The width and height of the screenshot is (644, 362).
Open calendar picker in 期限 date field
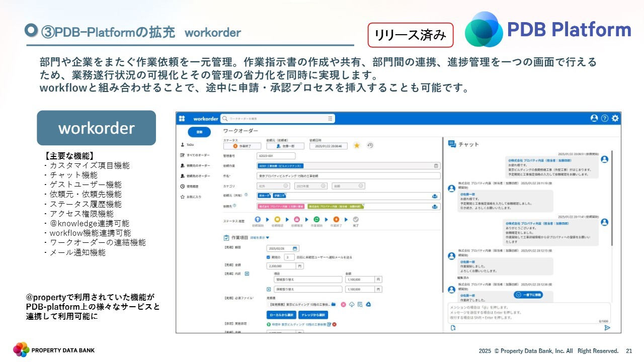(295, 248)
